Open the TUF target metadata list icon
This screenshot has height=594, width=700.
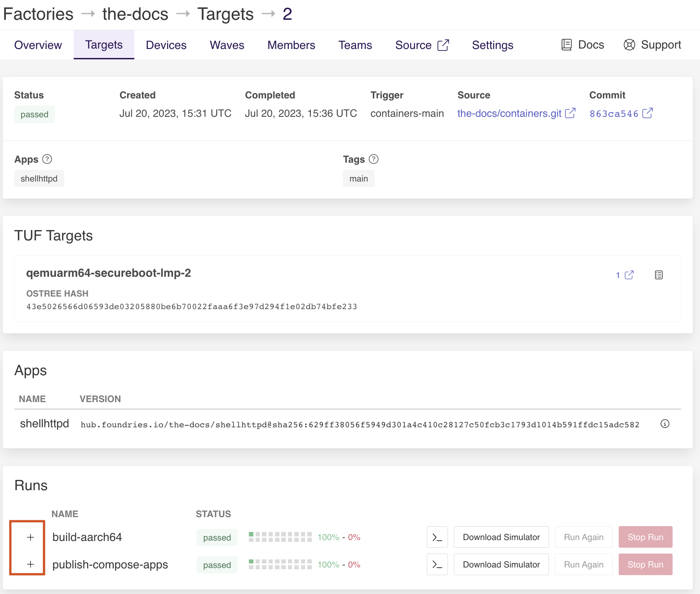(658, 275)
